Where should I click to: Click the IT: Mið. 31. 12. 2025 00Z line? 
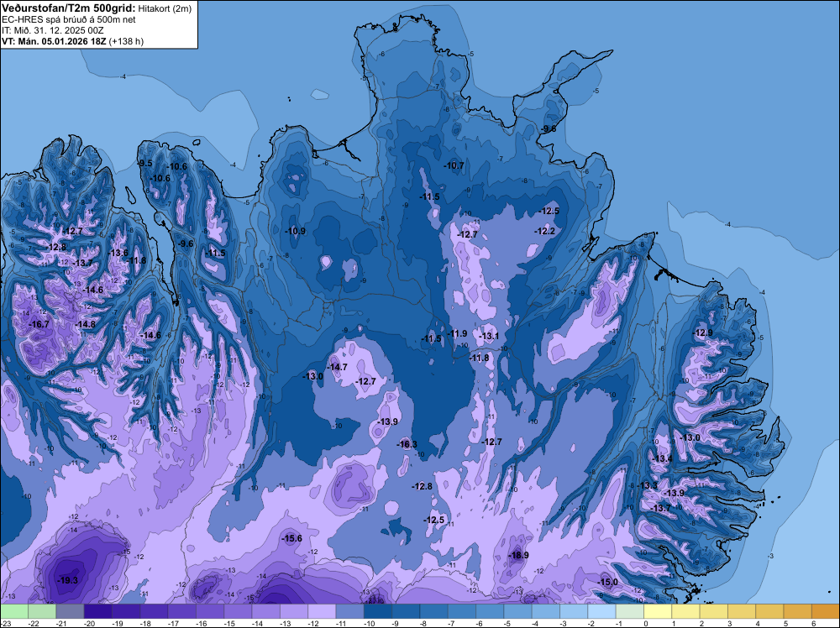53,30
